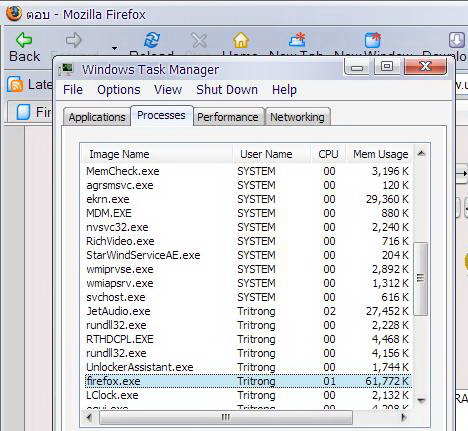Click the Firefox New Tab icon
The height and width of the screenshot is (431, 468).
pos(297,40)
